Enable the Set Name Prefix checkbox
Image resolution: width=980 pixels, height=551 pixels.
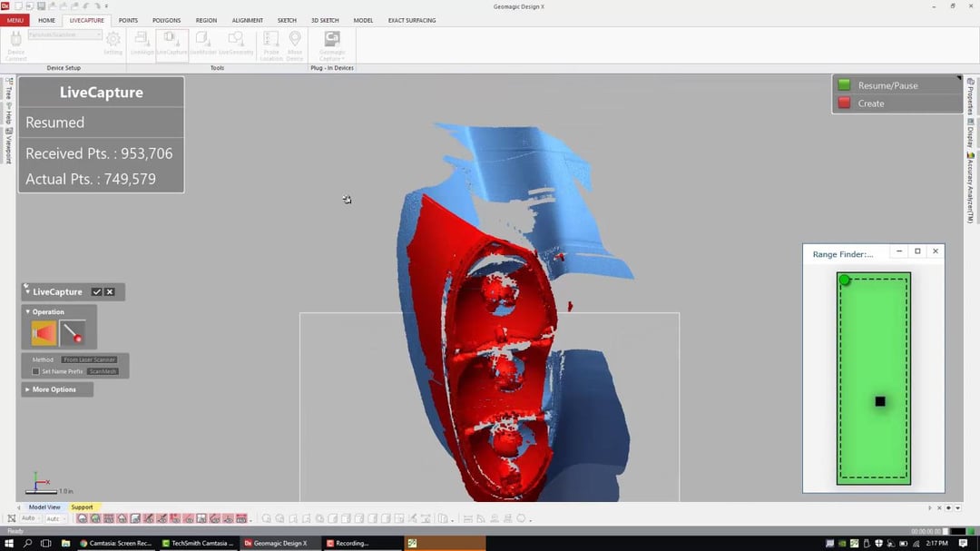pos(36,371)
